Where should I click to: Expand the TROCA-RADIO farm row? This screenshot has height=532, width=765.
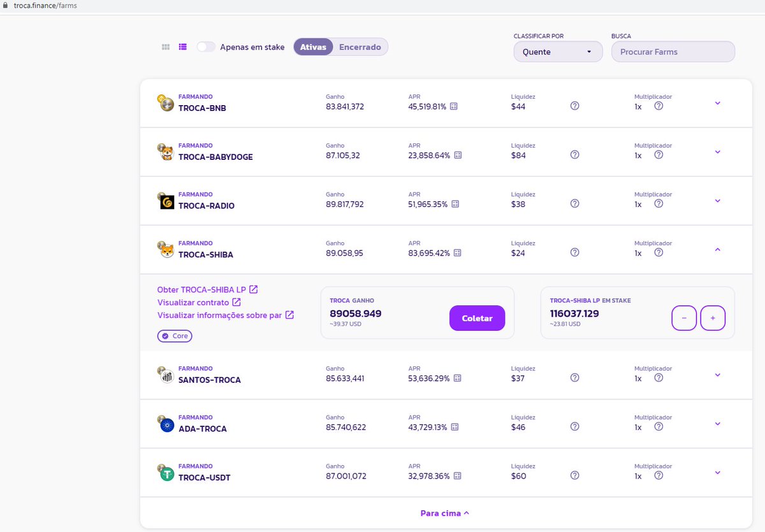click(718, 201)
